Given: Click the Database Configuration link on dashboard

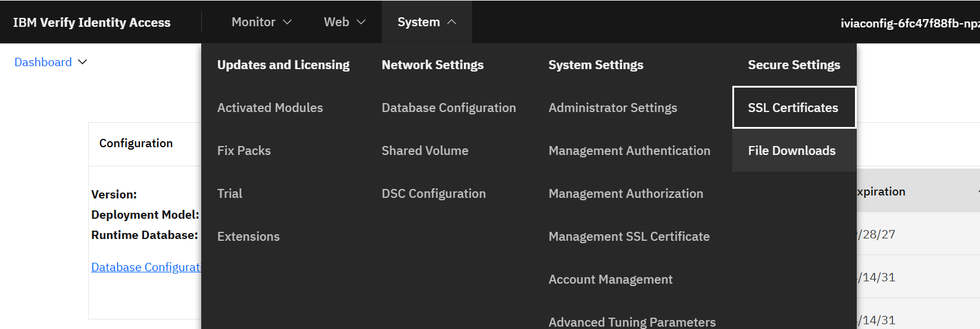Looking at the screenshot, I should point(146,267).
